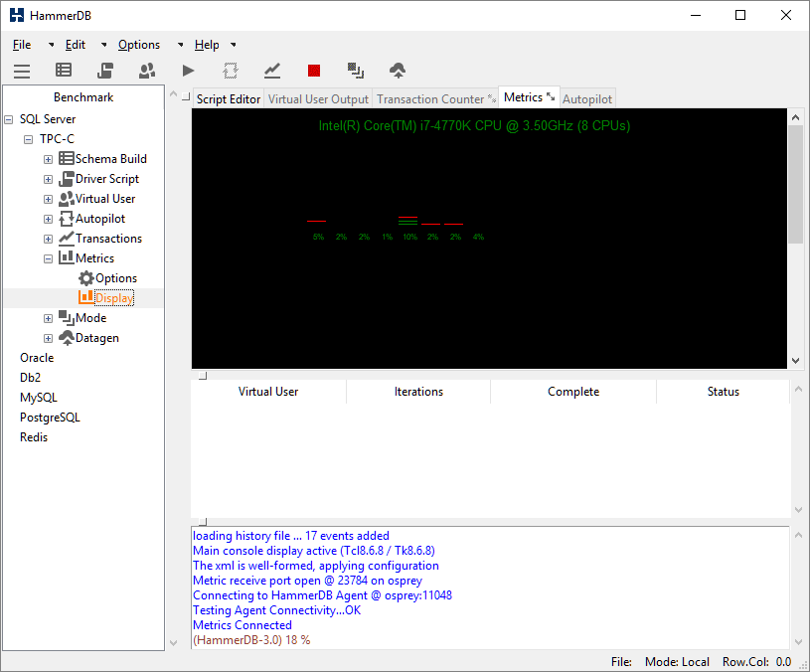Select Db2 in benchmark tree
The height and width of the screenshot is (672, 810).
click(30, 378)
